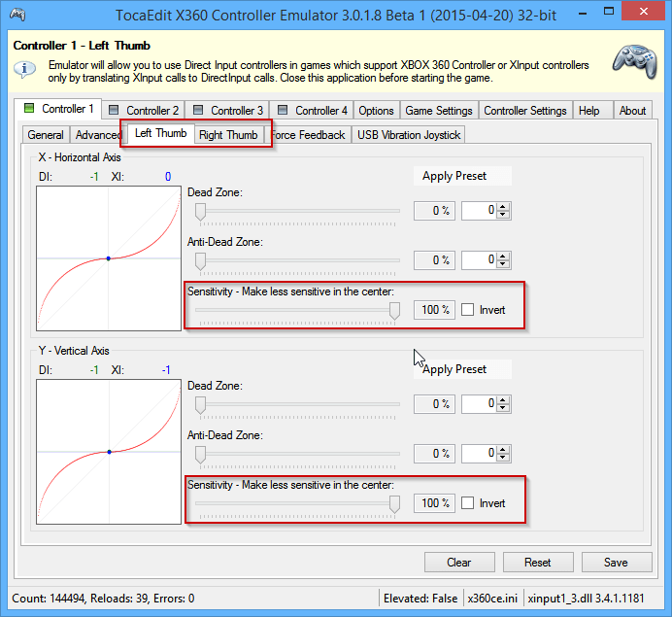Screen dimensions: 672x617
Task: Select the Controller 1 tab
Action: tap(58, 109)
